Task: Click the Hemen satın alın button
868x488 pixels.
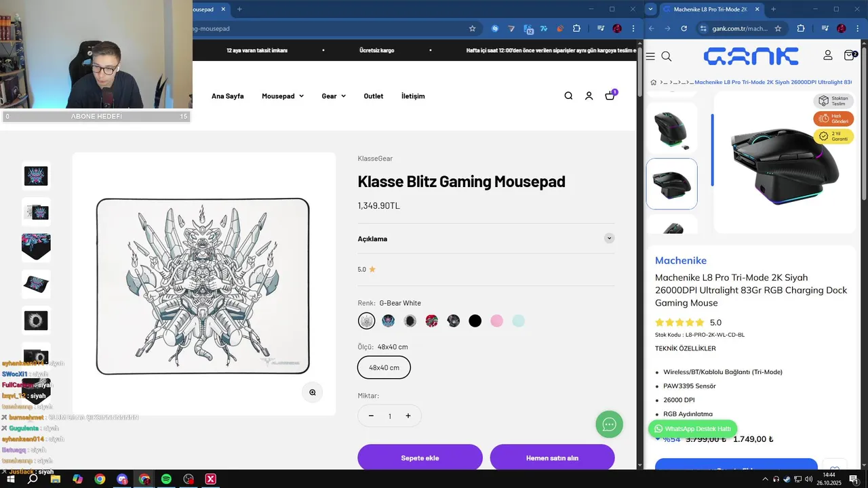Action: click(553, 458)
